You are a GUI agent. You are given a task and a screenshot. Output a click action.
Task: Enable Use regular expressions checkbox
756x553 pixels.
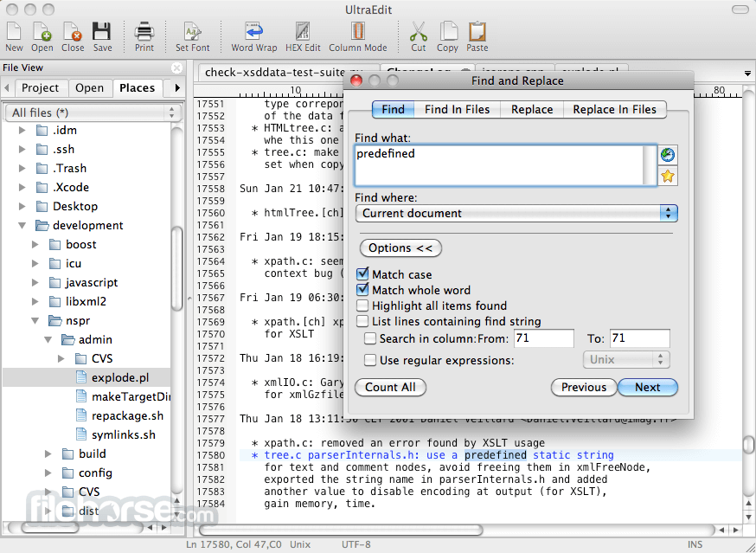[x=370, y=360]
